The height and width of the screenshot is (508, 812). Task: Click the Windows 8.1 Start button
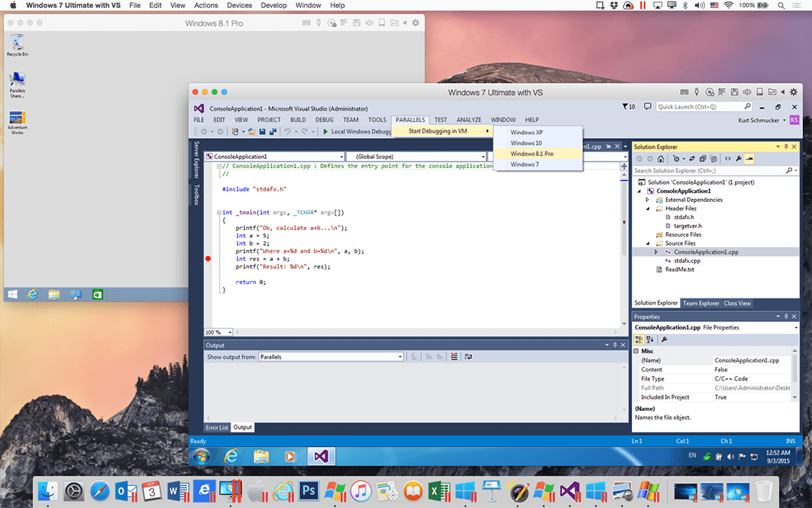(12, 295)
